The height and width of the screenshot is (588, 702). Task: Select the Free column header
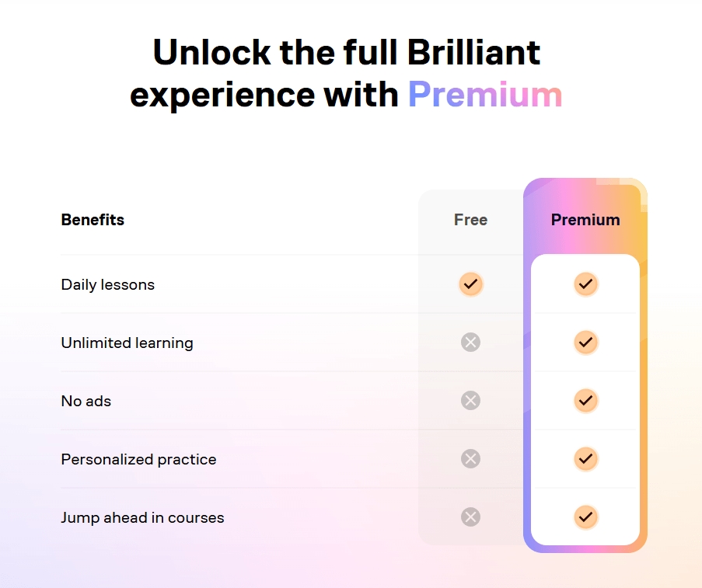point(470,220)
